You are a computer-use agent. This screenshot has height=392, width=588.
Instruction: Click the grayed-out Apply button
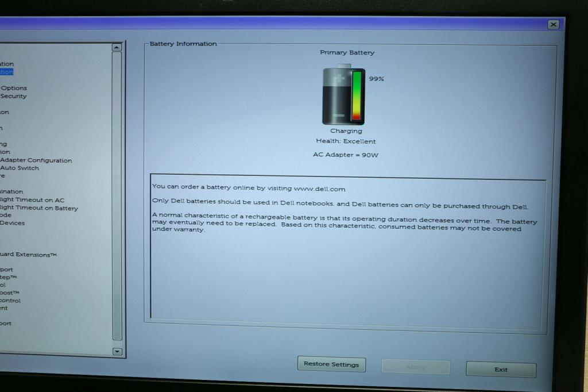point(415,367)
